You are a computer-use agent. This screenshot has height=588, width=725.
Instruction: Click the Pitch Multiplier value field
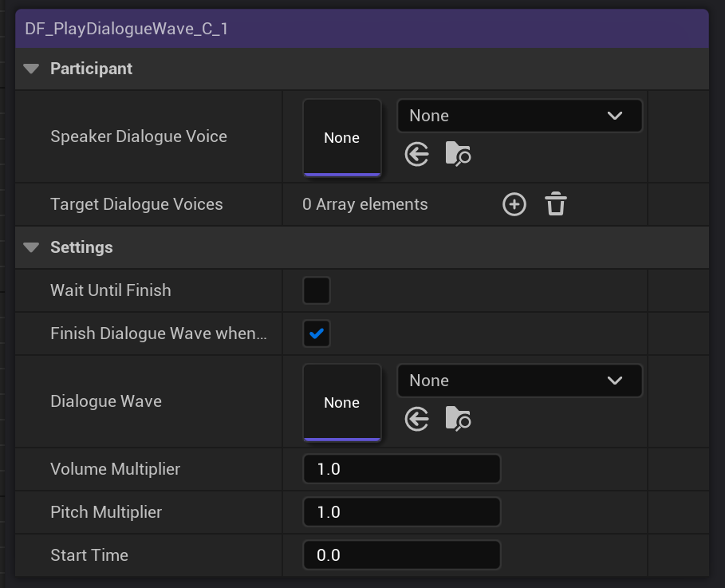coord(401,512)
